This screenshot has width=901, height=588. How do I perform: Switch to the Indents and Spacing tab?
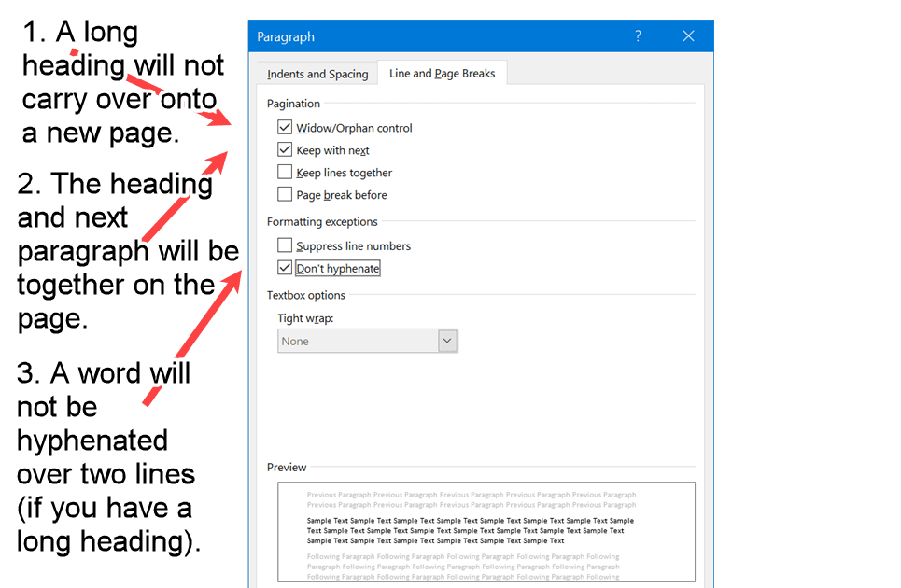coord(317,74)
